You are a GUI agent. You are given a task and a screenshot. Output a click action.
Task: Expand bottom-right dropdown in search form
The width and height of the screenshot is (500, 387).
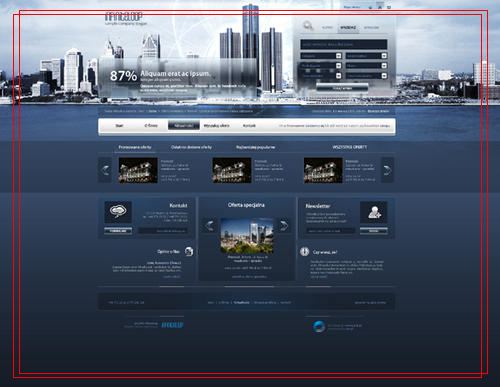(x=366, y=76)
